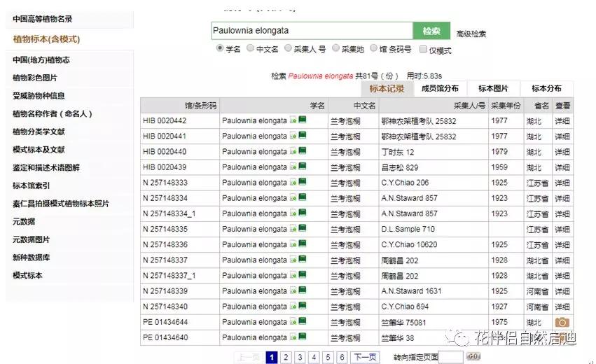Jump to results page 6
Viewport: 596px width, 364px height.
[342, 357]
